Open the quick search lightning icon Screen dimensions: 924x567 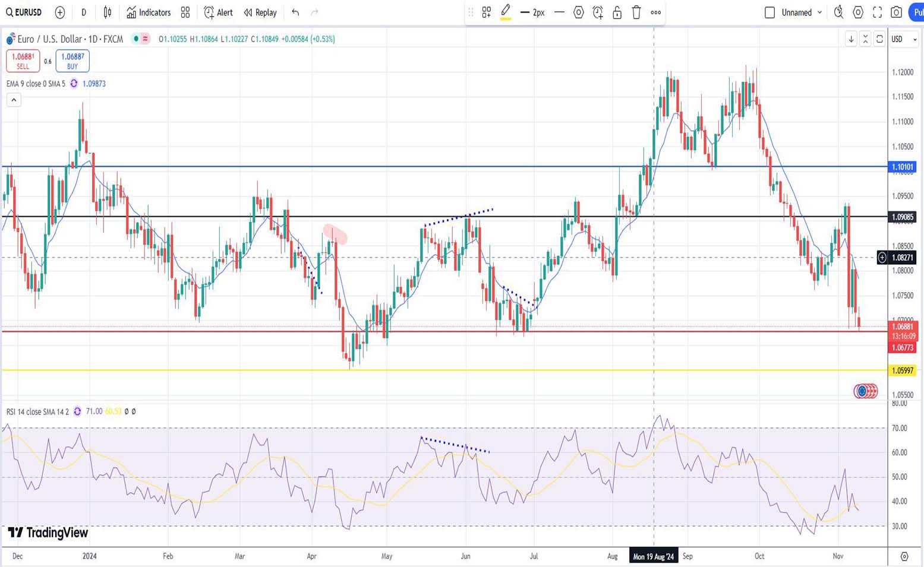click(838, 12)
